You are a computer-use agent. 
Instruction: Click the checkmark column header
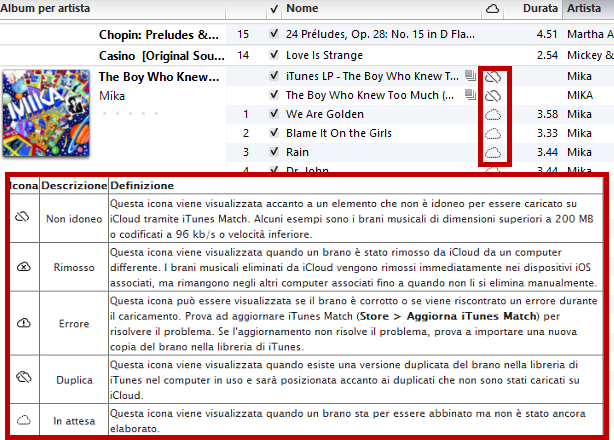[x=274, y=9]
